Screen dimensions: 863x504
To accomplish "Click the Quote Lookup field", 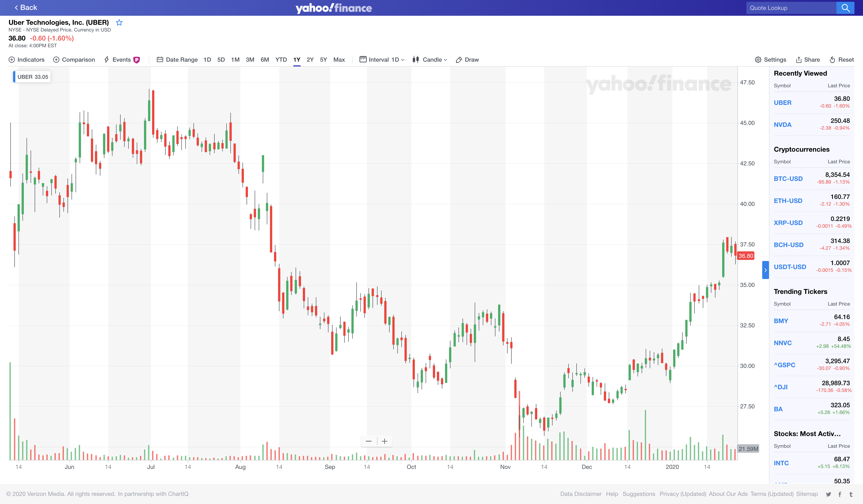I will (791, 8).
